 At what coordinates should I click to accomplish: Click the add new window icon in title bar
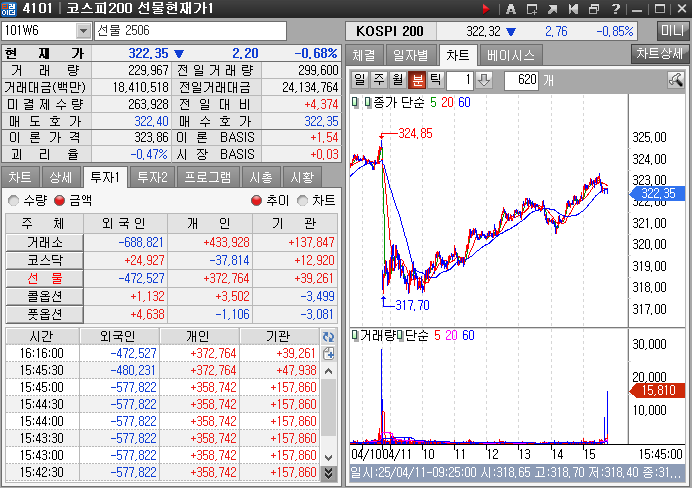[x=532, y=8]
